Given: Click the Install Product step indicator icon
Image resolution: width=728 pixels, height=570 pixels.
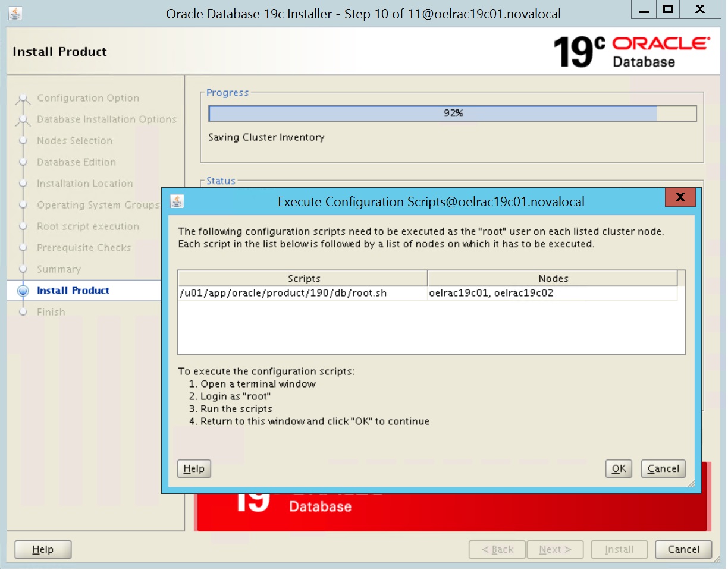Looking at the screenshot, I should (23, 291).
